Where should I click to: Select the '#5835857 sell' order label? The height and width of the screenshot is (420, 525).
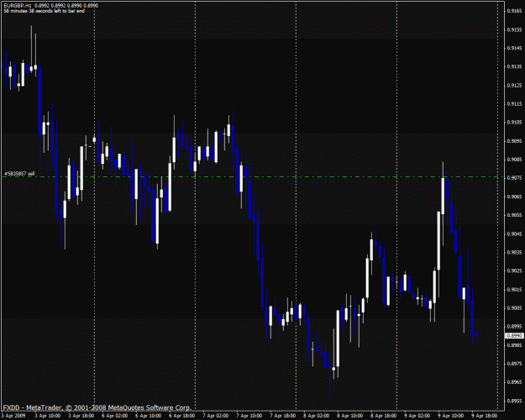click(x=19, y=174)
